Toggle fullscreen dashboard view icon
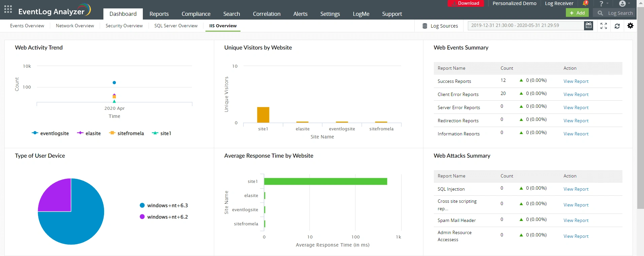 click(604, 26)
